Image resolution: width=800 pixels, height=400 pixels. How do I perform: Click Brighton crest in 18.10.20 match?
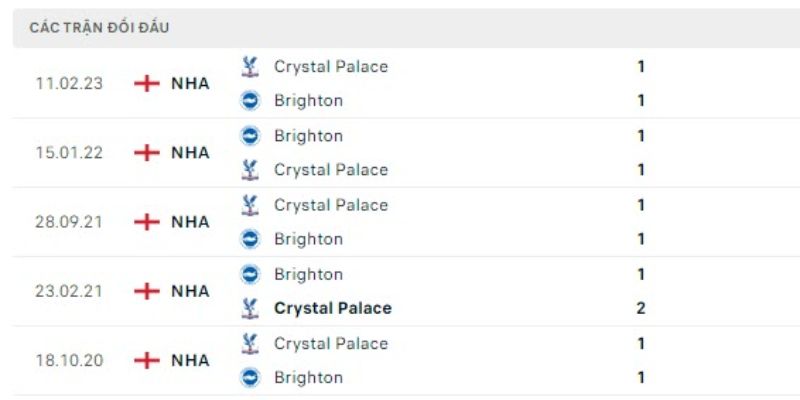click(250, 378)
